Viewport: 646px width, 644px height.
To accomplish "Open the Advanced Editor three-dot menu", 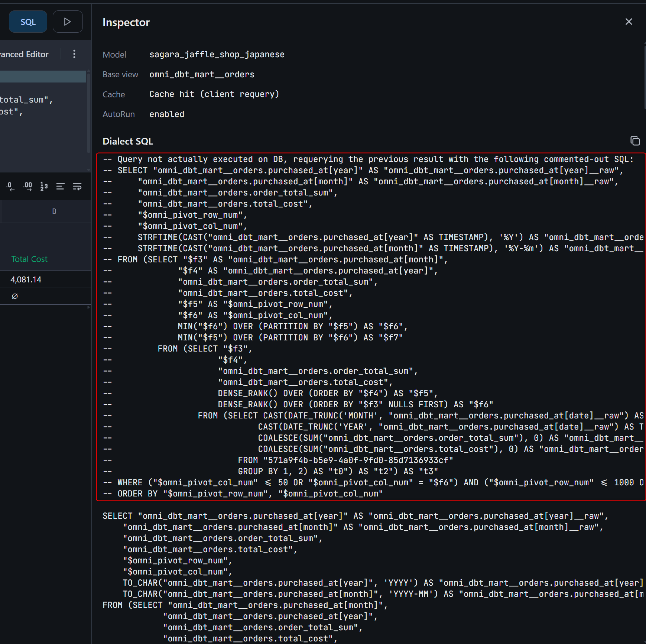I will pyautogui.click(x=74, y=54).
